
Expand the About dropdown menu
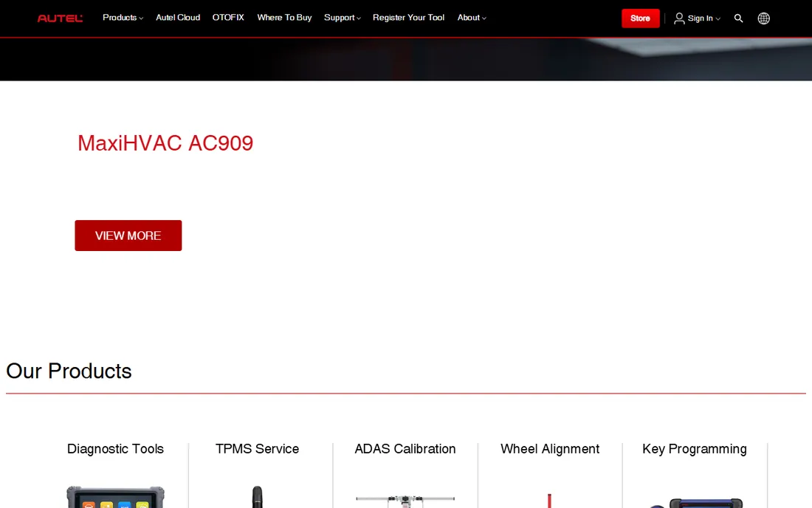tap(471, 18)
